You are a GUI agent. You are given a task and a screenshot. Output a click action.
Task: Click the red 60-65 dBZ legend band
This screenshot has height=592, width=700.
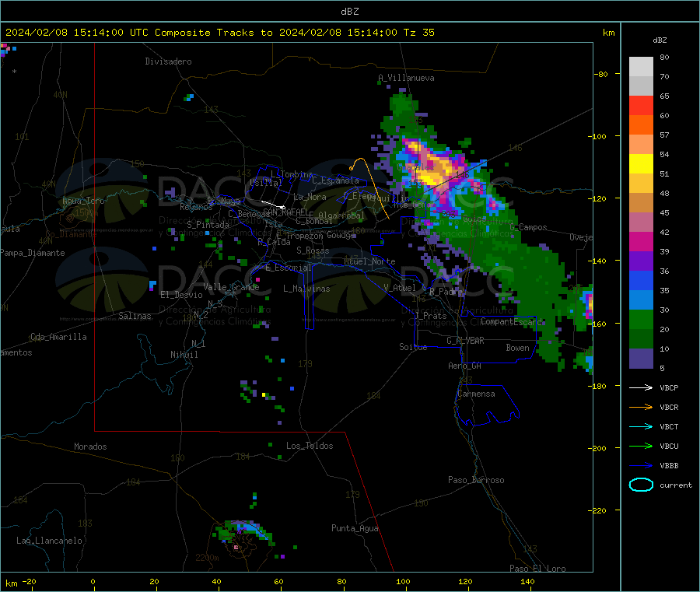[x=641, y=105]
